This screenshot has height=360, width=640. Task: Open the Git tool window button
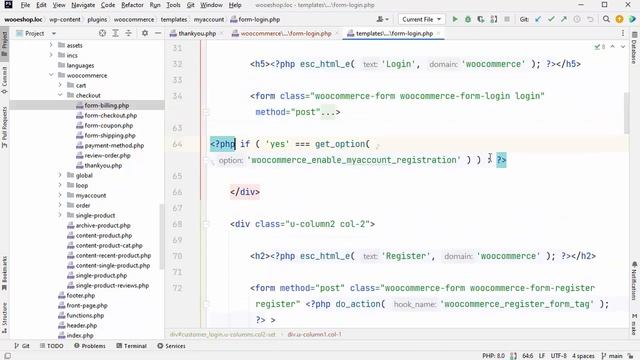(x=22, y=346)
